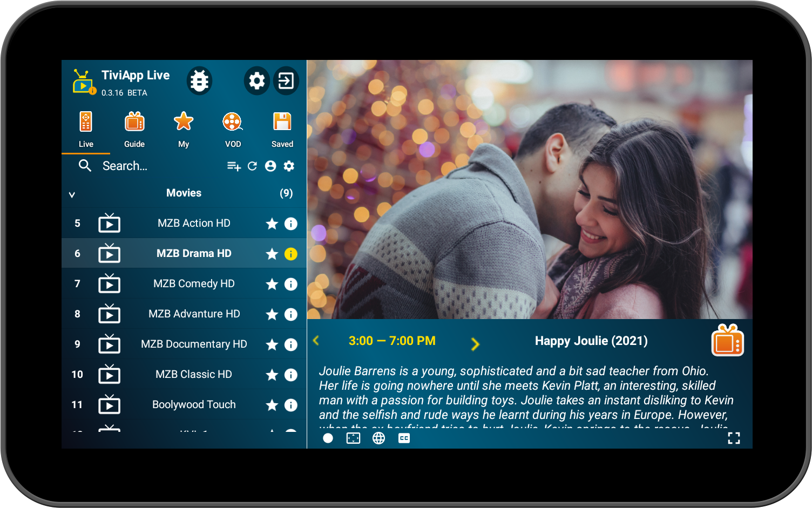Toggle favorite star for MZB Documentary HD

point(272,344)
